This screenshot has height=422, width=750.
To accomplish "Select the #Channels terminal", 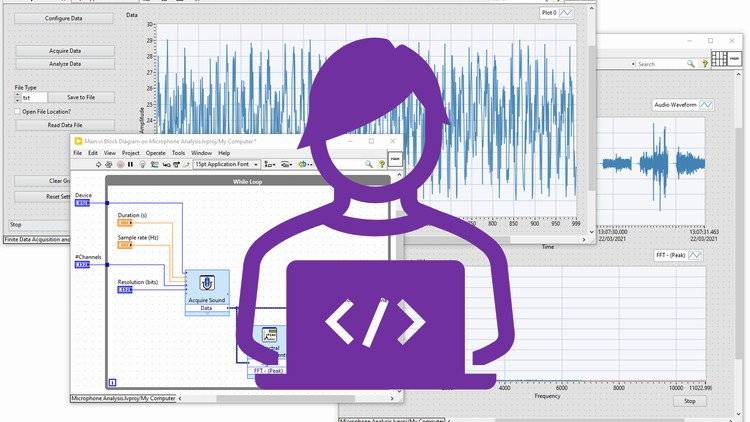I will [82, 265].
